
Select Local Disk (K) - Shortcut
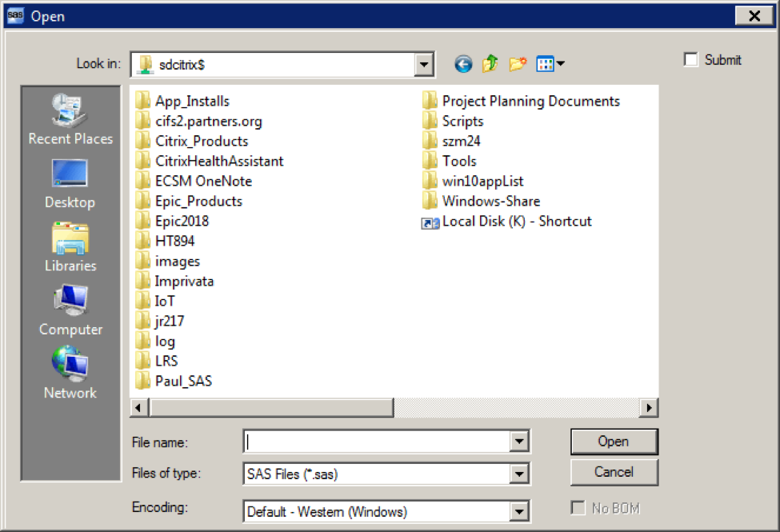[507, 221]
